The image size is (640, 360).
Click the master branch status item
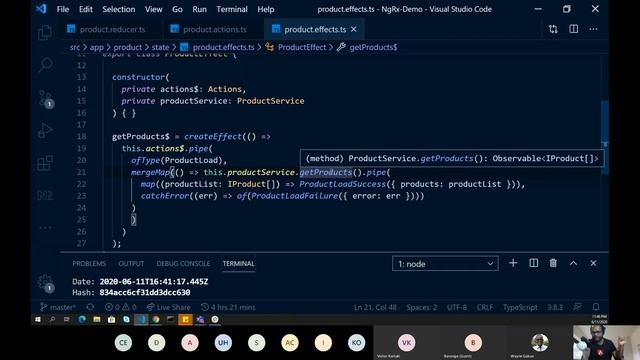click(x=58, y=307)
